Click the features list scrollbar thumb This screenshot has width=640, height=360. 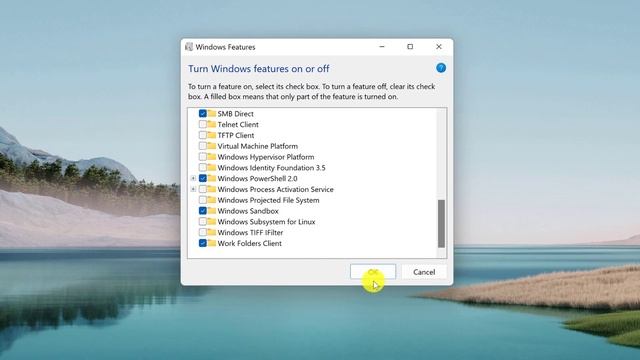tap(441, 223)
